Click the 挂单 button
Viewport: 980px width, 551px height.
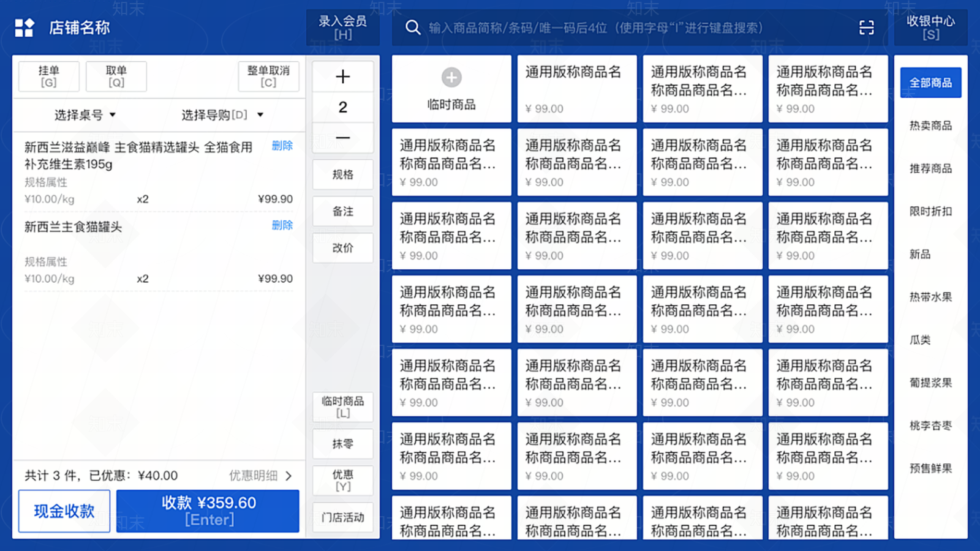[x=48, y=76]
